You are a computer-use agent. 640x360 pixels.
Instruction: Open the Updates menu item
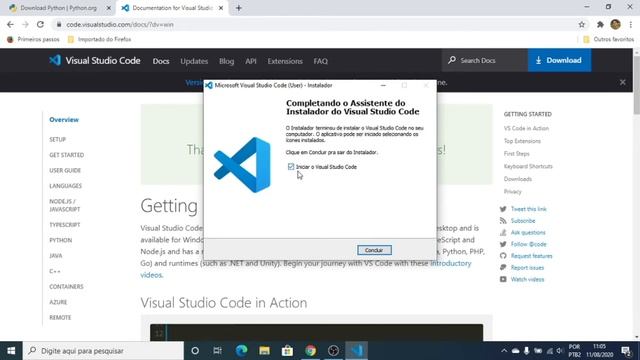click(x=194, y=61)
